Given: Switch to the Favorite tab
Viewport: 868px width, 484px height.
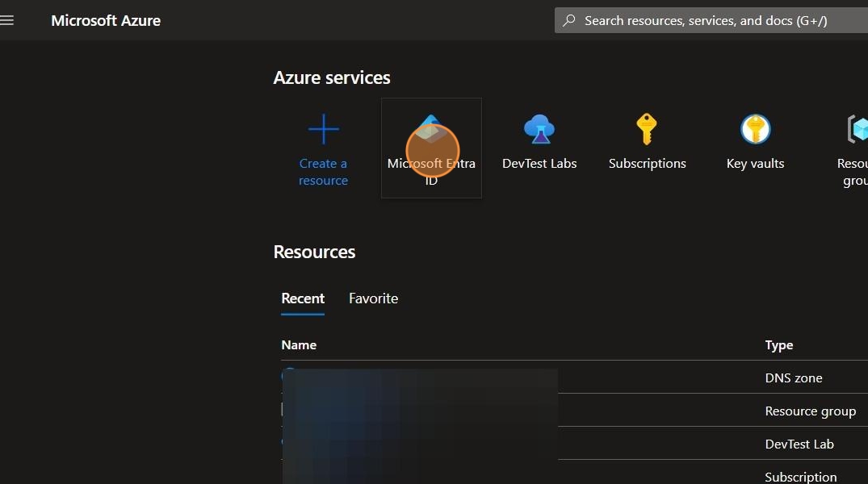Looking at the screenshot, I should click(x=373, y=298).
